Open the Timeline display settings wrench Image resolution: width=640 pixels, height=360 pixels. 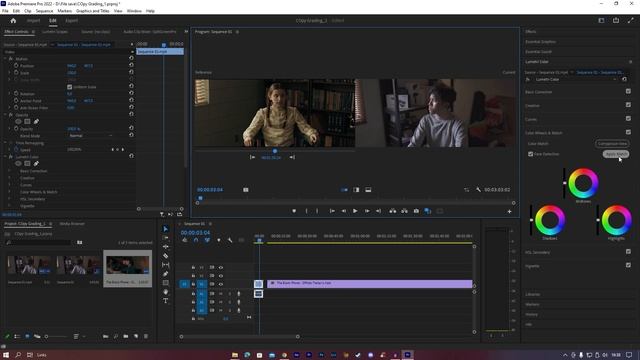coord(230,240)
